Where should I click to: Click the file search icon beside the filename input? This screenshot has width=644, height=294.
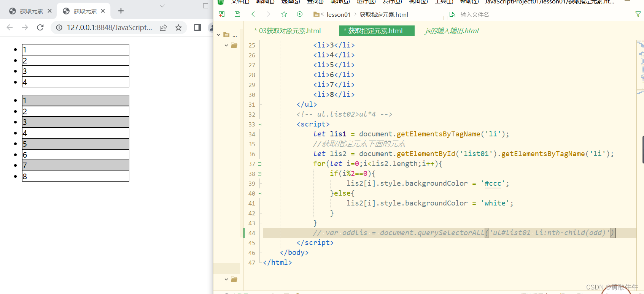tap(452, 14)
